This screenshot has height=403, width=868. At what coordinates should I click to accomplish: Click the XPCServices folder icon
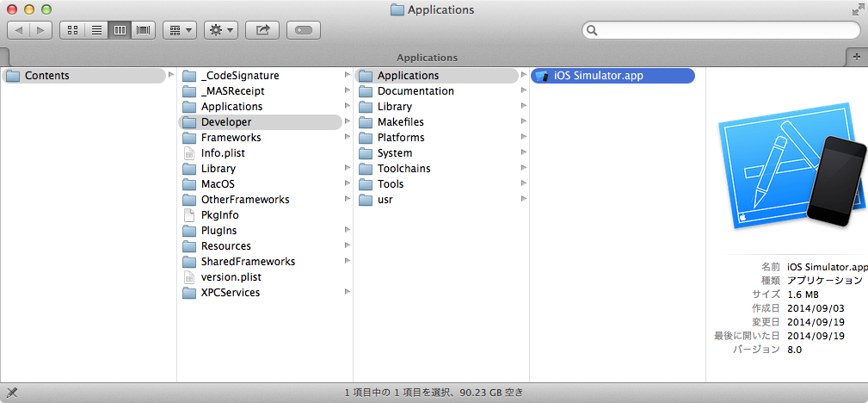pos(189,293)
